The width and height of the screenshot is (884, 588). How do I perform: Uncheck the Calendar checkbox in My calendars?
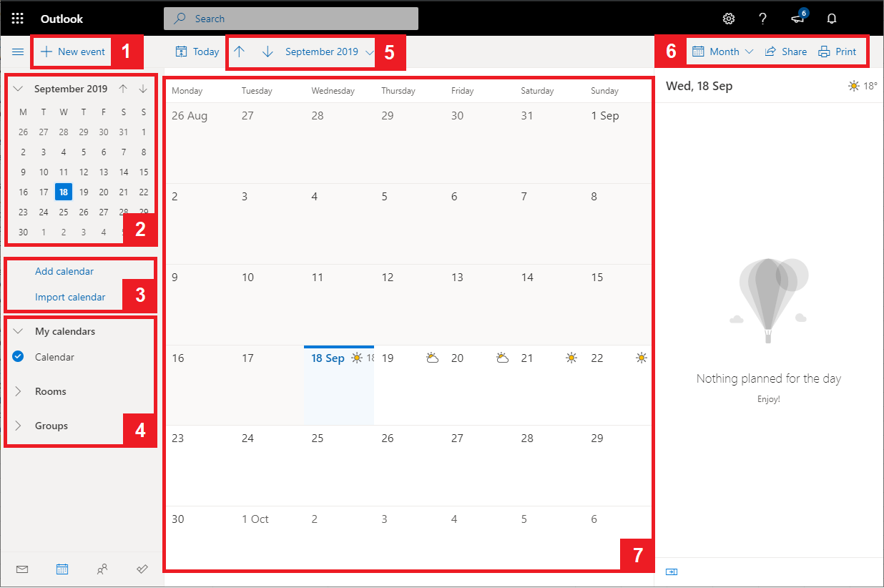tap(19, 357)
